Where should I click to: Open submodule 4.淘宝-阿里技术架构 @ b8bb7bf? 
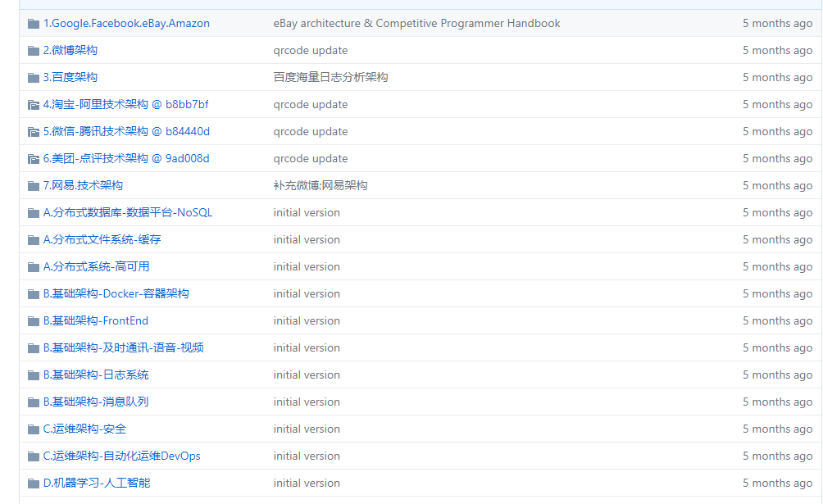point(126,104)
